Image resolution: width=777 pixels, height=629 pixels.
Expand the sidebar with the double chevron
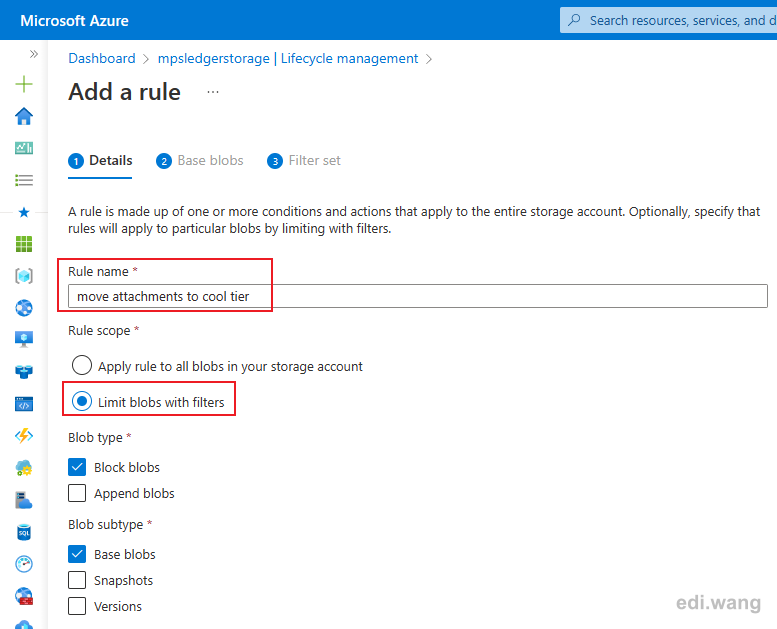pos(34,54)
